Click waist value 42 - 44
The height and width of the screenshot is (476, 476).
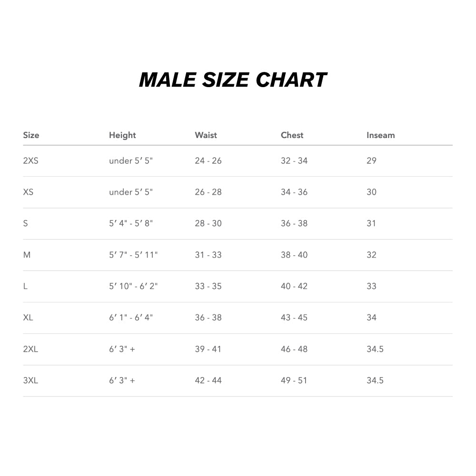[x=208, y=381]
